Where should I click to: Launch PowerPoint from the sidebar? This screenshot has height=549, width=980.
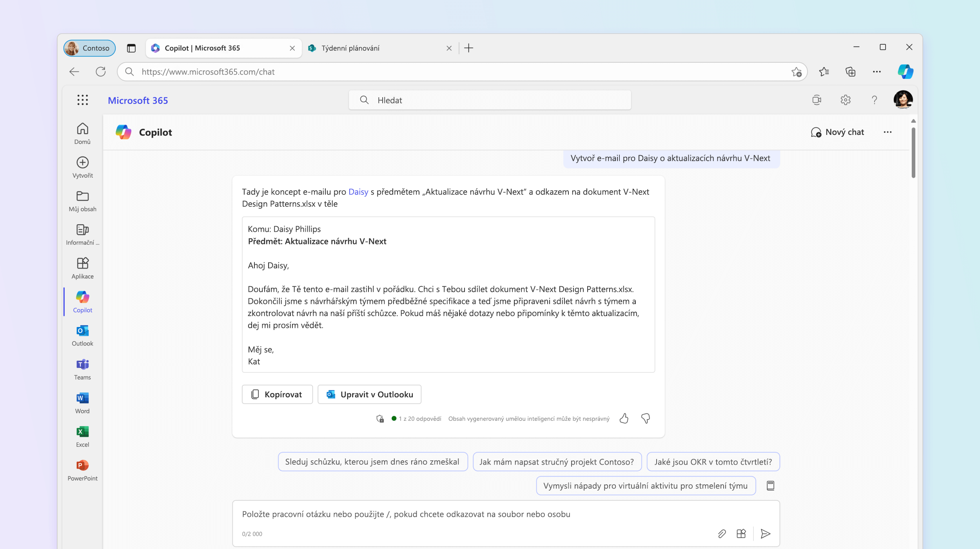tap(82, 471)
